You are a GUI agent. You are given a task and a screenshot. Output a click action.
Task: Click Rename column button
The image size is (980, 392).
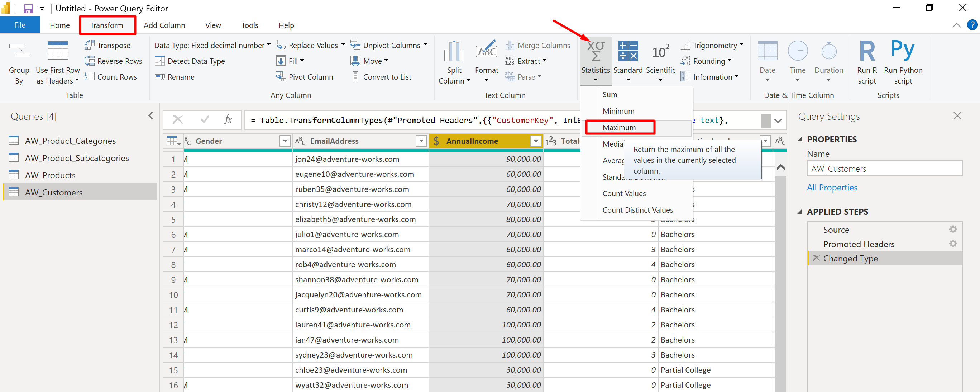175,77
